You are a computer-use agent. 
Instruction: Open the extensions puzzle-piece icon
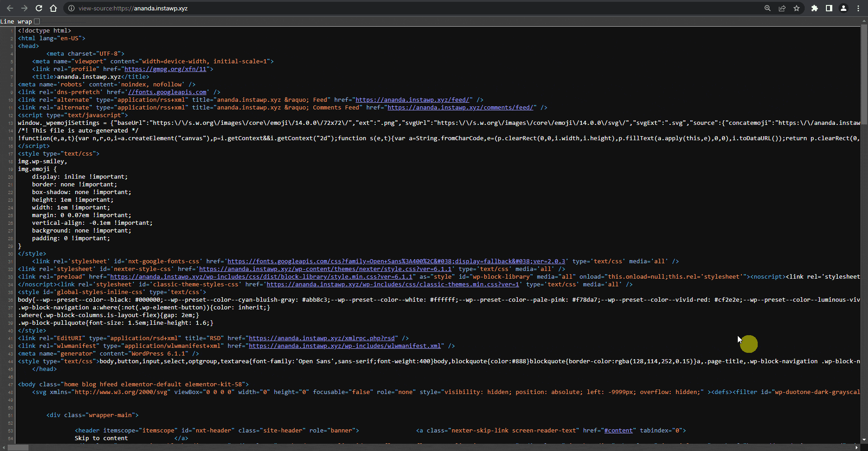pyautogui.click(x=815, y=8)
